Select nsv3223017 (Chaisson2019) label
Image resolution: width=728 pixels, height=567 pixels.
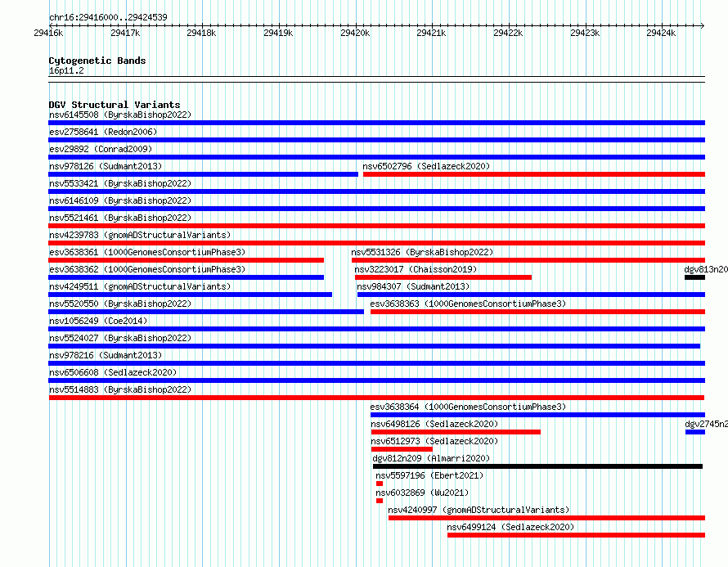(x=416, y=269)
